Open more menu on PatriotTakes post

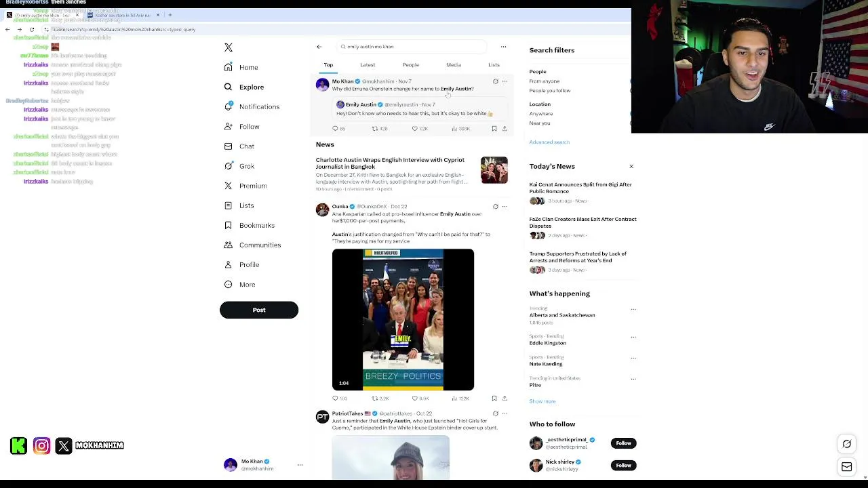coord(505,413)
